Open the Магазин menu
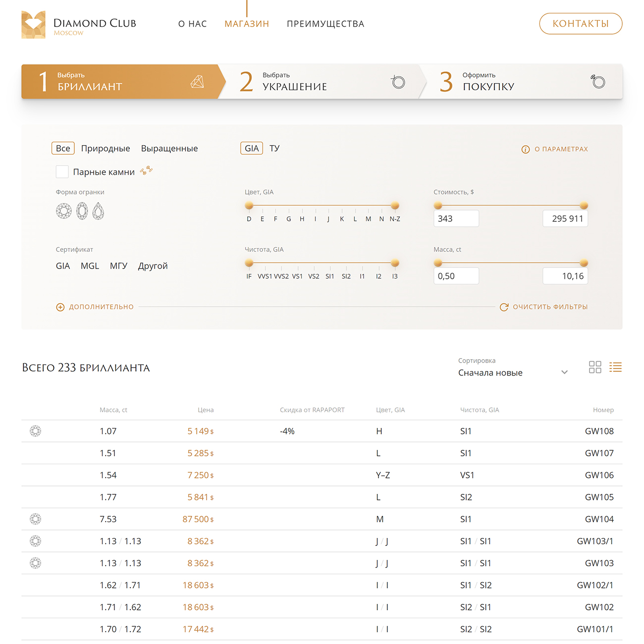Image resolution: width=644 pixels, height=644 pixels. click(247, 24)
